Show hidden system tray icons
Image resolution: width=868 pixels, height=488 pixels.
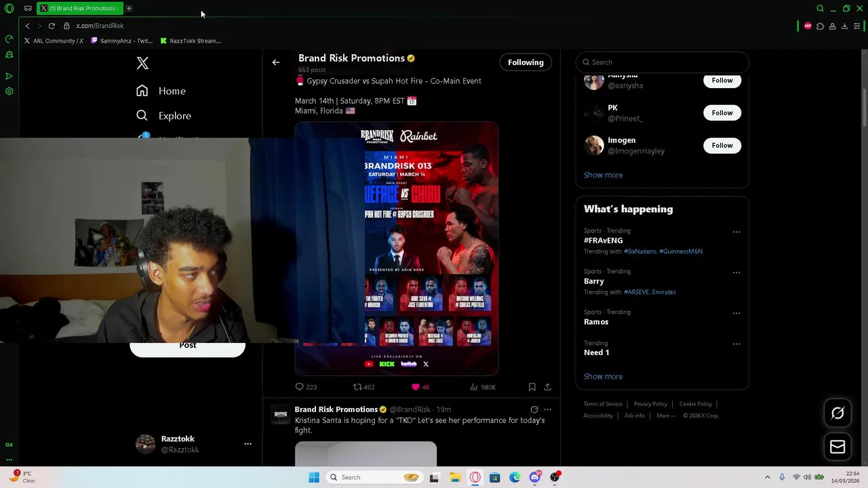pyautogui.click(x=768, y=477)
